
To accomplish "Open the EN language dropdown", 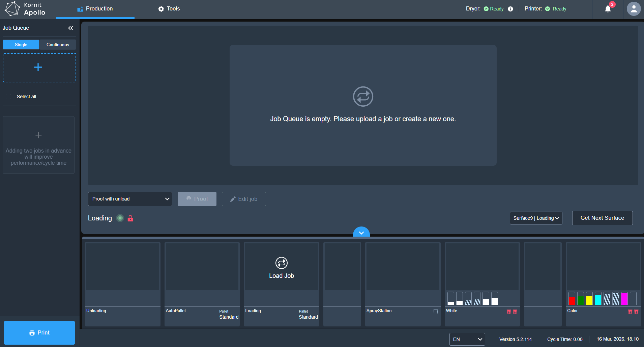I will click(x=467, y=339).
